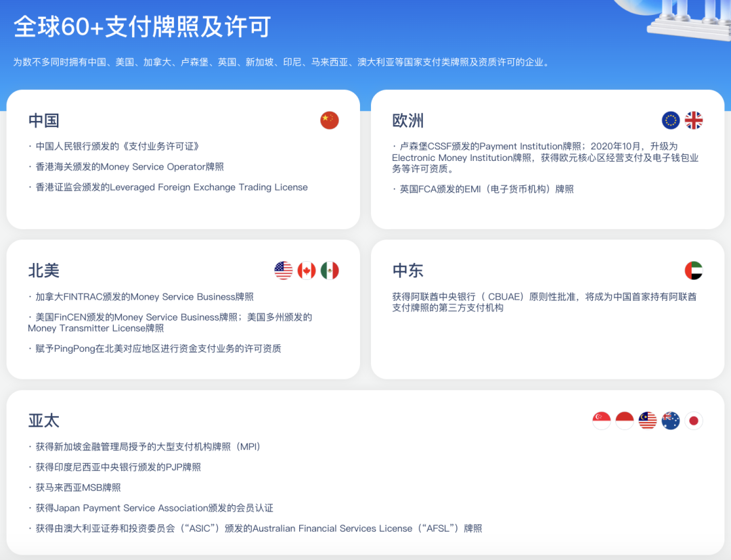Select the 欧洲 card heading
This screenshot has width=731, height=560.
pos(408,120)
